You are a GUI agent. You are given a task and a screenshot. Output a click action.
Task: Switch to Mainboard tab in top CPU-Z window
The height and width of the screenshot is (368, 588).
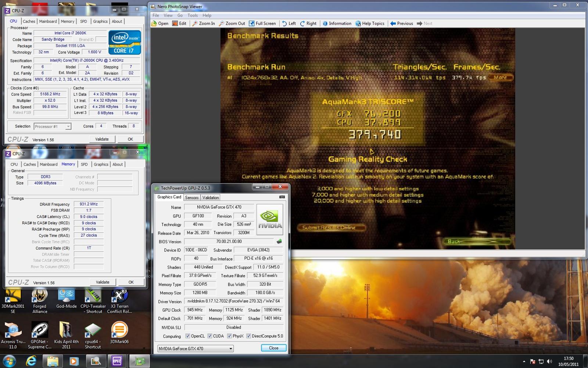point(48,21)
